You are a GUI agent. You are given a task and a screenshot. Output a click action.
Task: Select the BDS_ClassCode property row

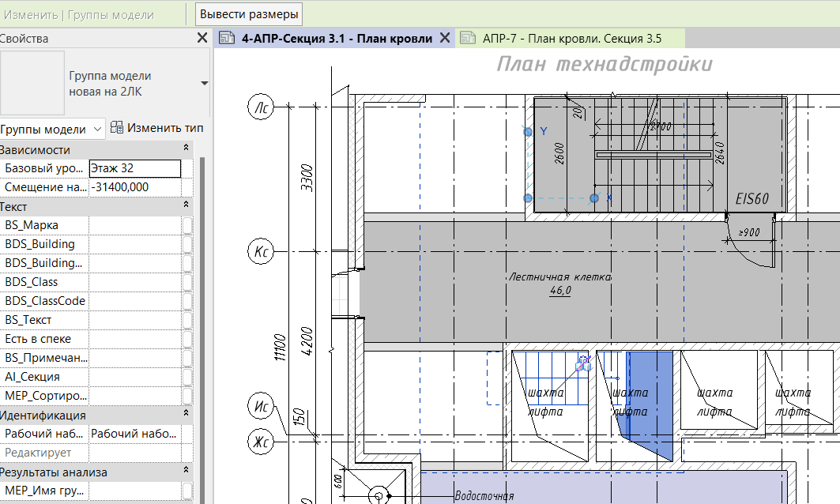96,301
